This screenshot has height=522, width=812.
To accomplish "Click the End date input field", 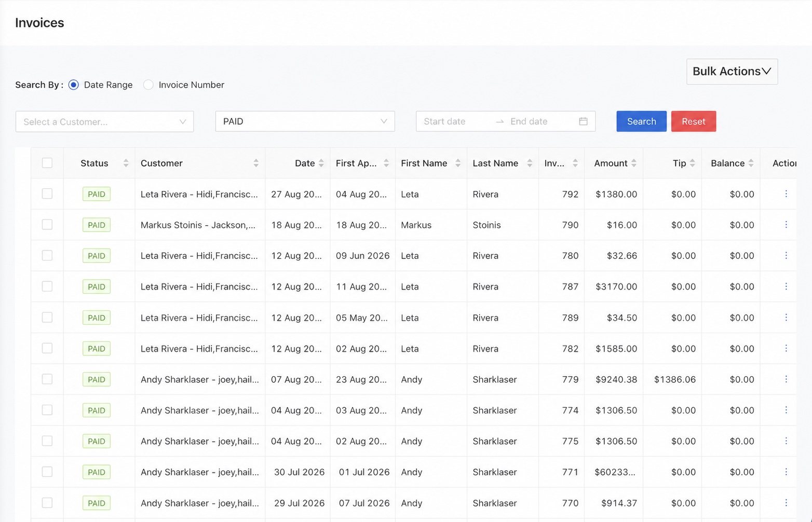I will coord(540,121).
